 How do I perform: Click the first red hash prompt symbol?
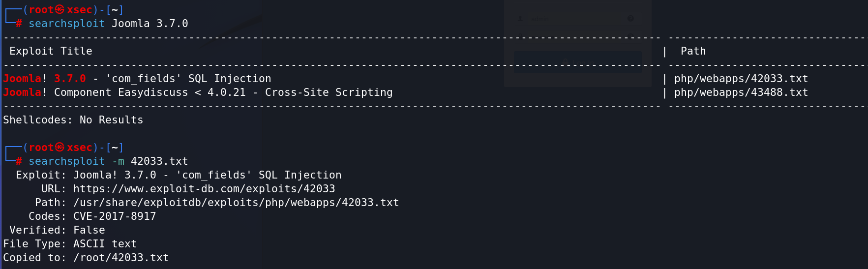pos(19,24)
